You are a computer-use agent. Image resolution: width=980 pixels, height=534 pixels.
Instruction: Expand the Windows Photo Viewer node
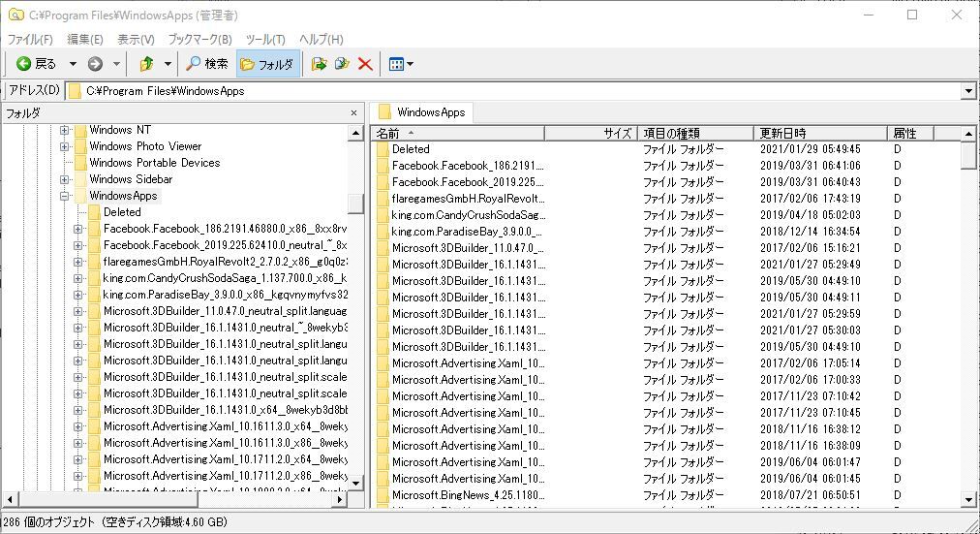64,146
